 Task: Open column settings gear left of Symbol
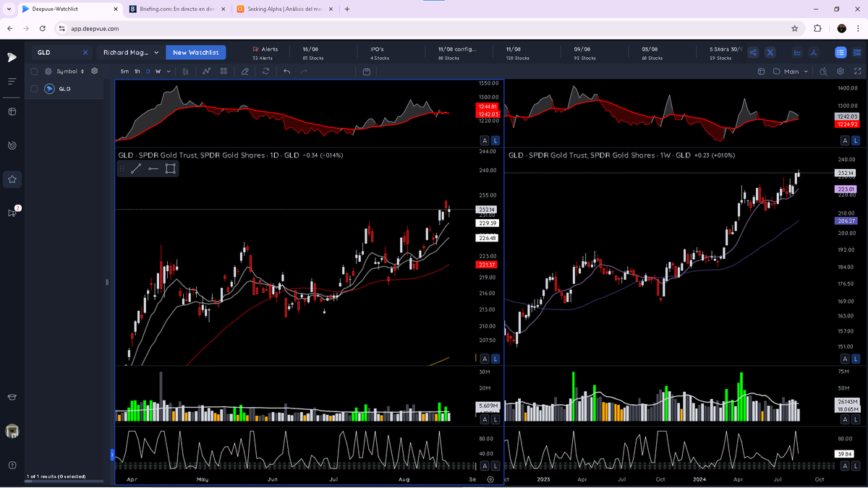pos(48,72)
